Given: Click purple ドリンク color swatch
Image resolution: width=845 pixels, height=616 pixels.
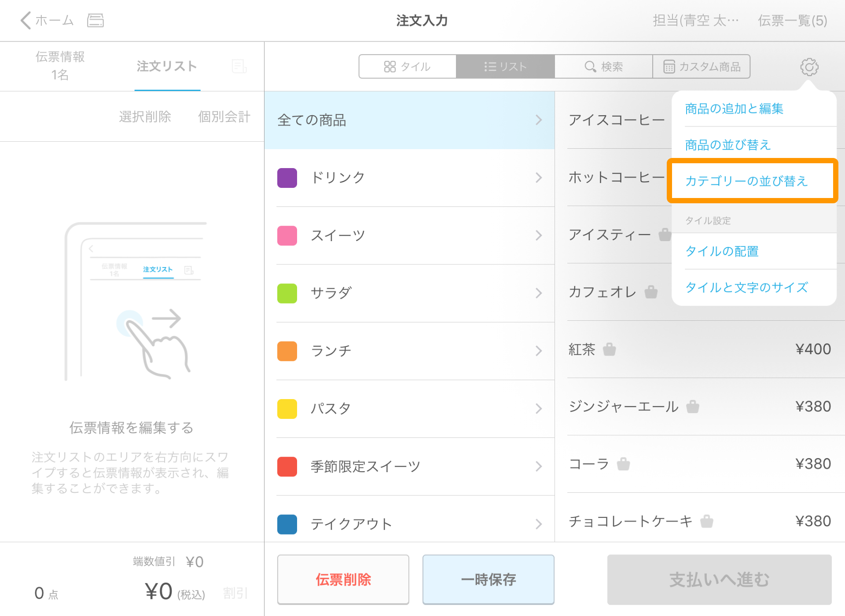Looking at the screenshot, I should (287, 178).
